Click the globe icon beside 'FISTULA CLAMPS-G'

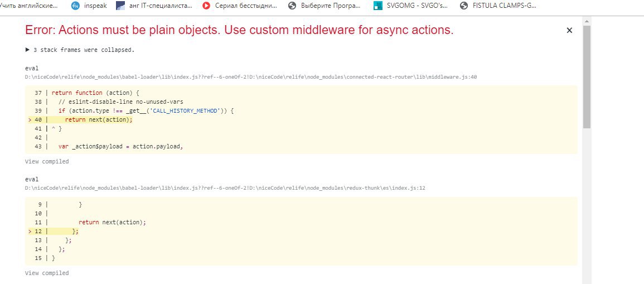click(x=463, y=6)
